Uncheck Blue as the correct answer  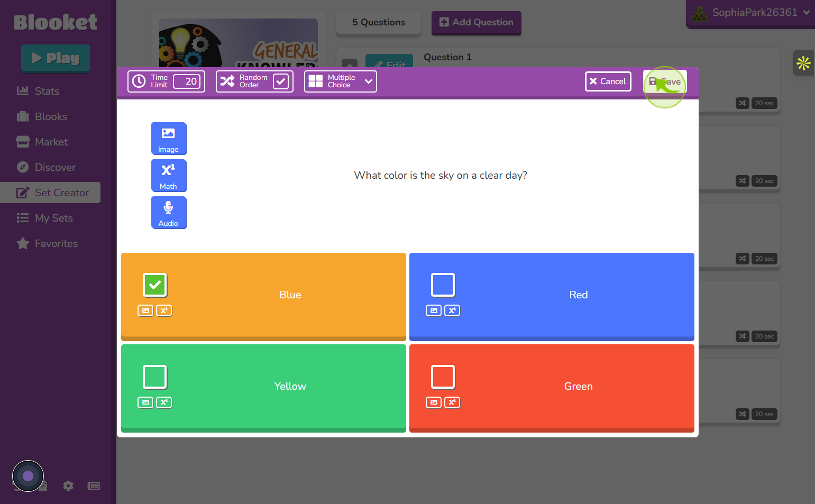click(x=155, y=285)
